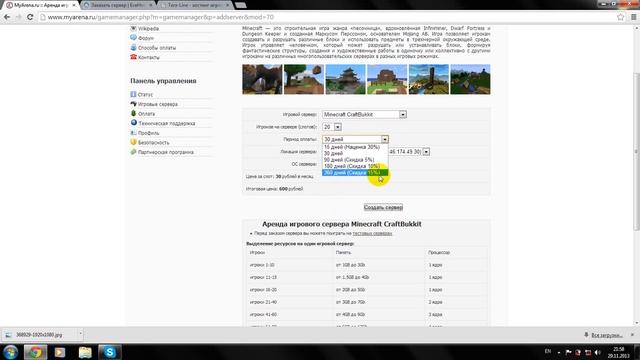Image resolution: width=640 pixels, height=360 pixels.
Task: Go forward with the browser forward arrow
Action: coord(18,17)
